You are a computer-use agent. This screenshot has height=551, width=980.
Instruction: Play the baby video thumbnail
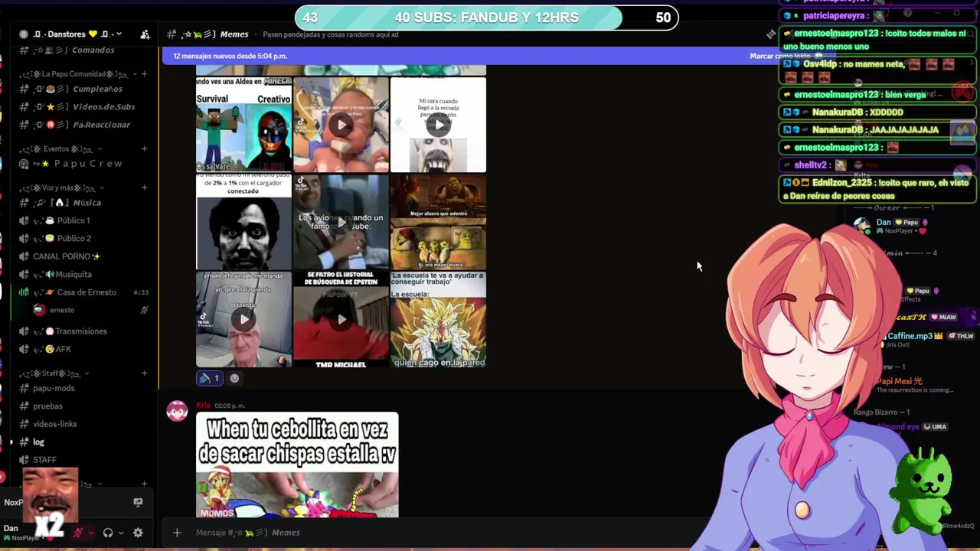341,124
